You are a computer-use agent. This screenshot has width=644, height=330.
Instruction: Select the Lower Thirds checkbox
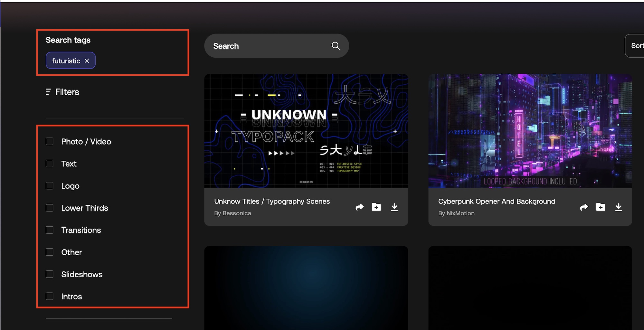[x=50, y=208]
